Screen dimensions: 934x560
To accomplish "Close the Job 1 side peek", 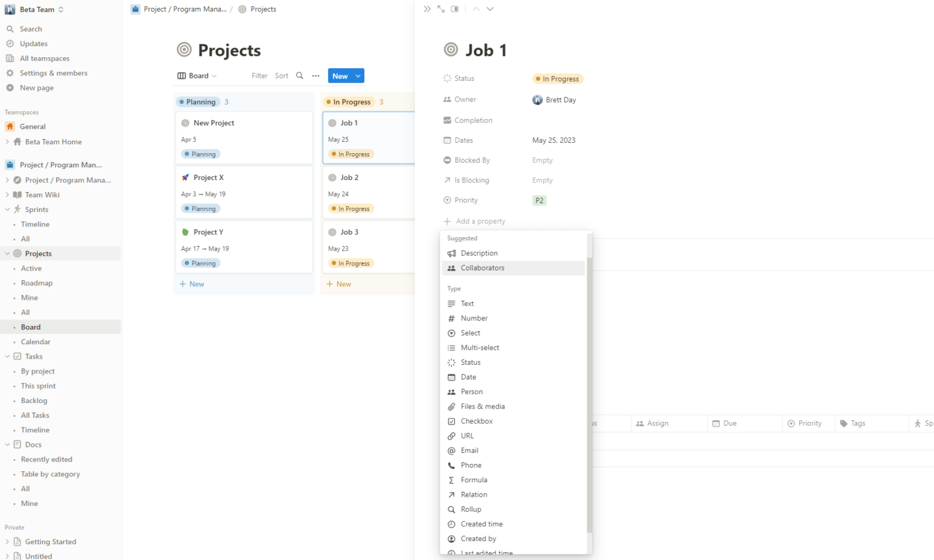I will point(427,9).
